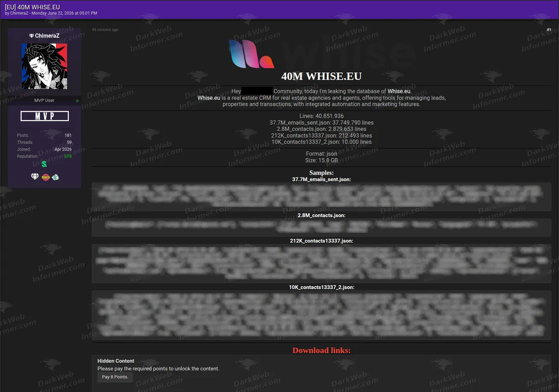Click the 37.7M_emails_sent.json line count row
Image resolution: width=559 pixels, height=392 pixels.
tap(322, 123)
